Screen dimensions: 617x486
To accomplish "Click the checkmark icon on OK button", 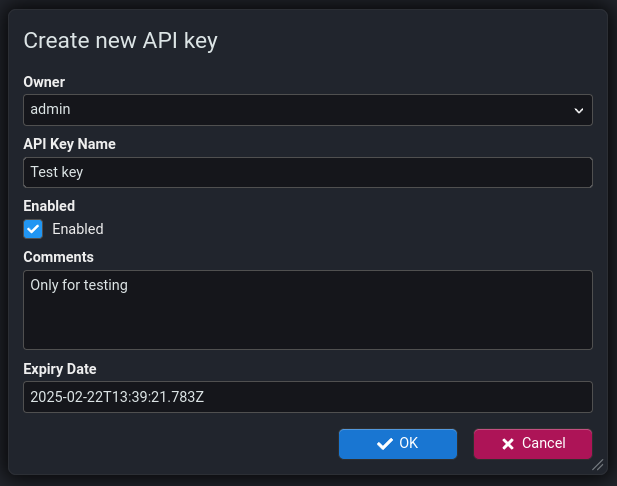I will coord(384,444).
